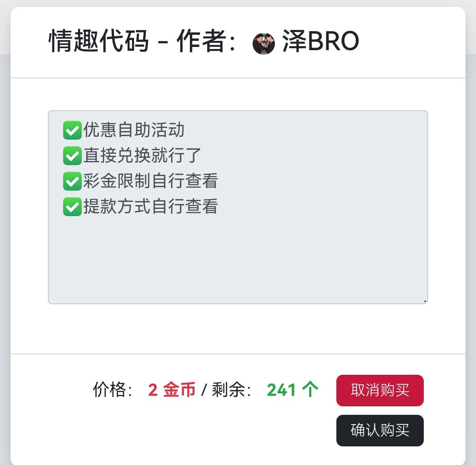Screen dimensions: 476x465
Task: Click the text line 提款方式自行查看
Action: pos(151,207)
